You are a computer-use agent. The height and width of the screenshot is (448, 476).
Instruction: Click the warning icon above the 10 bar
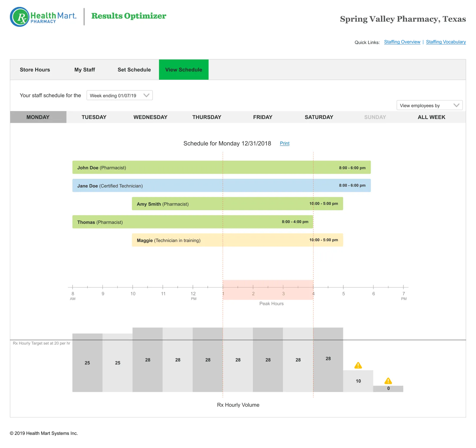pyautogui.click(x=358, y=365)
